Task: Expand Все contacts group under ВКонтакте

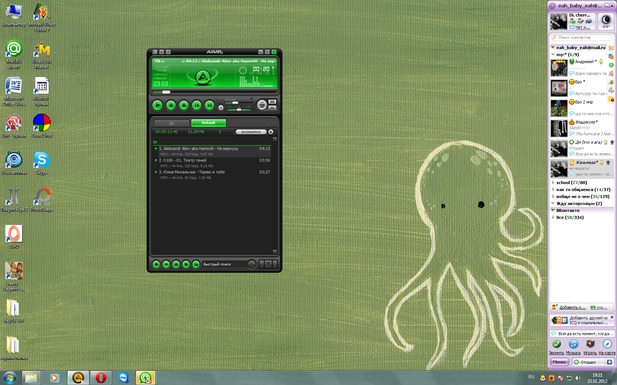Action: tap(553, 217)
